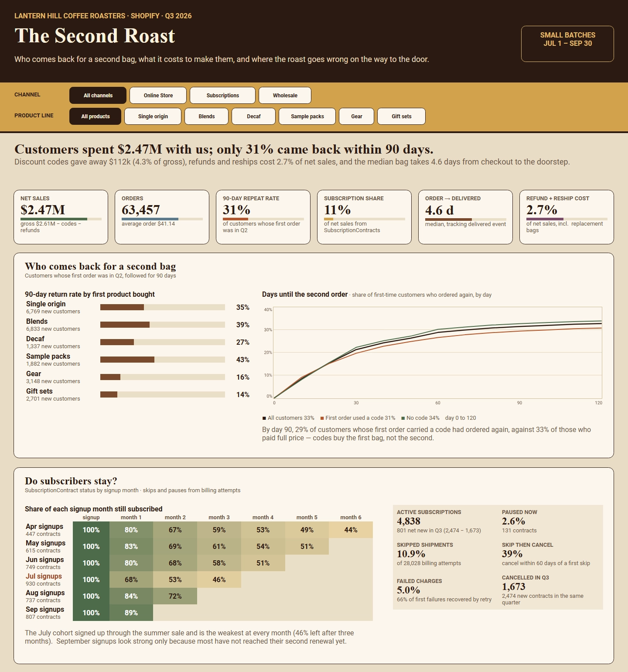Filter by Online Store channel

point(158,95)
